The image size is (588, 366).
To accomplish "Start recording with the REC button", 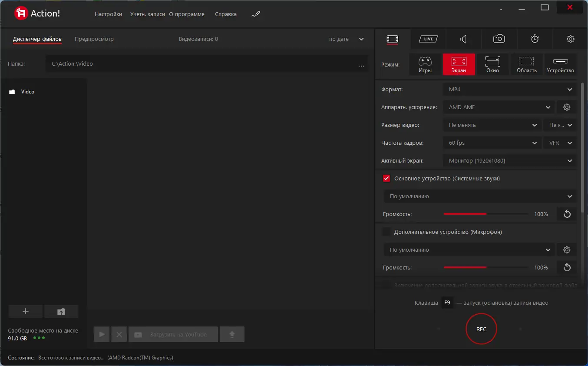I will (x=481, y=329).
